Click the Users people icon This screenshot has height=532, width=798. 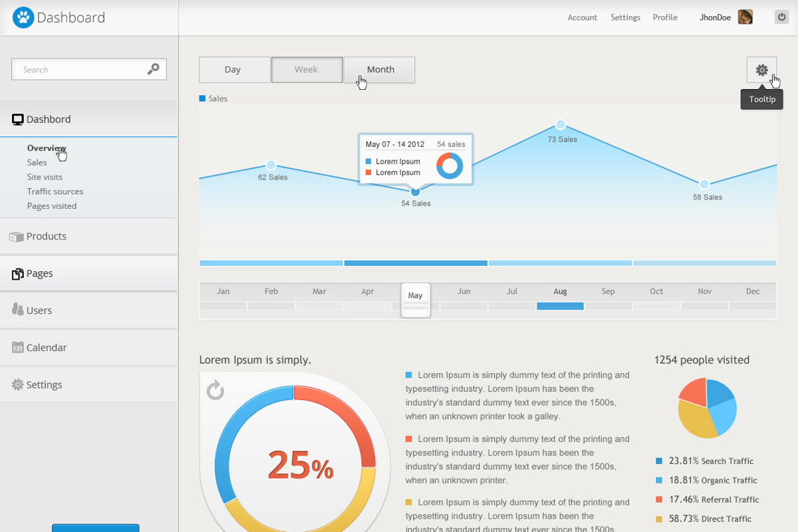coord(18,309)
